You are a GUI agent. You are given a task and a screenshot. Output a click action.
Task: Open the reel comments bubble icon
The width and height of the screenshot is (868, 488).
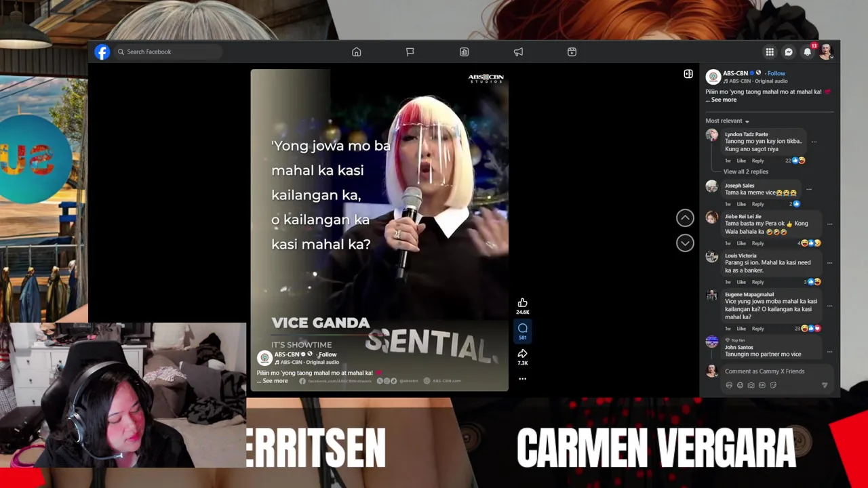[x=522, y=328]
